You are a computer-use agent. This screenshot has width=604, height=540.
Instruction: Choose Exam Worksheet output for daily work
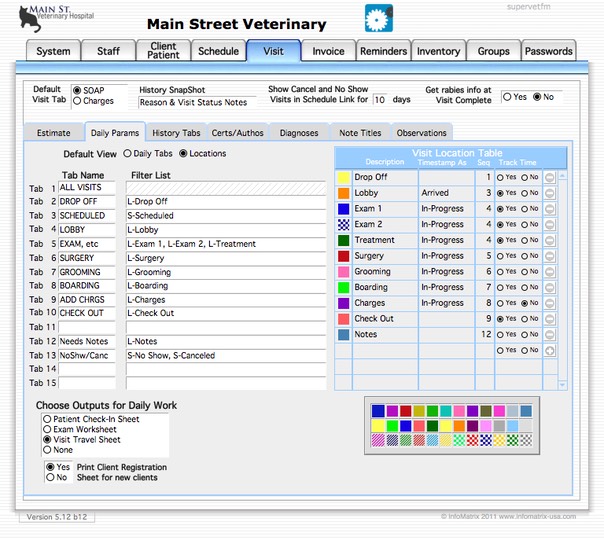pyautogui.click(x=47, y=429)
